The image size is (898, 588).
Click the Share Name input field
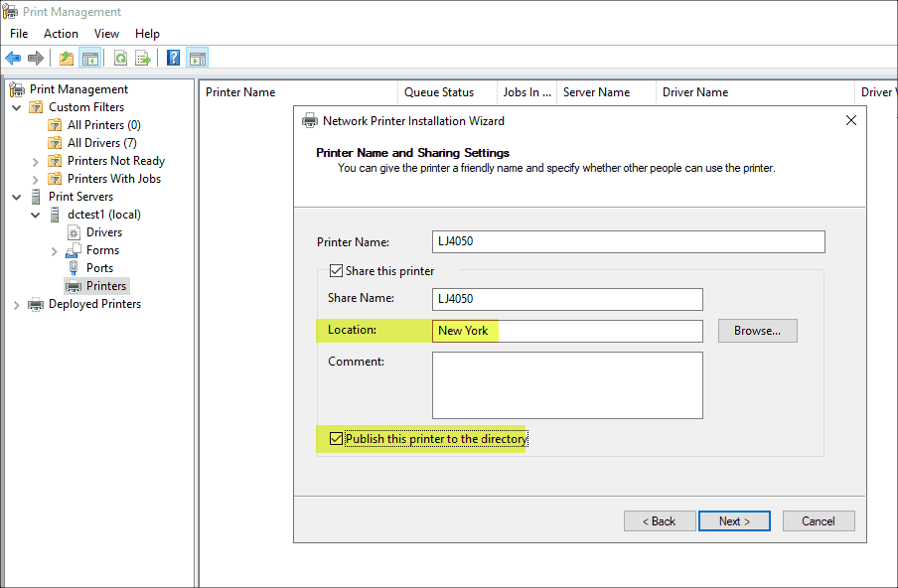tap(567, 299)
